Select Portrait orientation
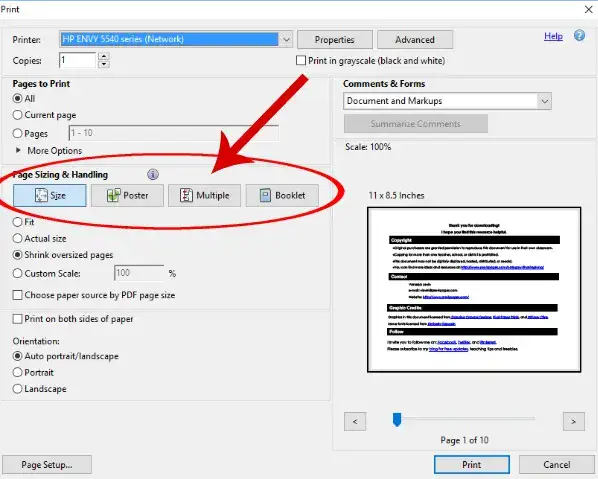598x479 pixels. 17,373
